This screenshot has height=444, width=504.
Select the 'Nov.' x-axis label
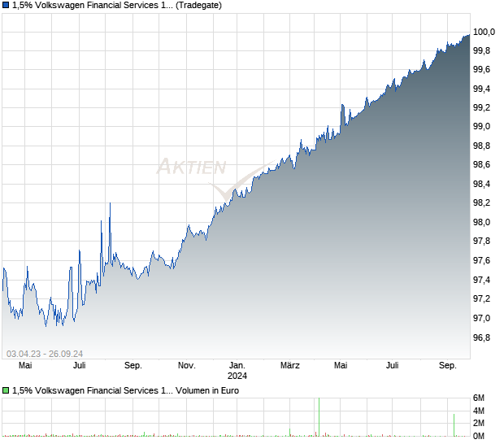pyautogui.click(x=186, y=366)
